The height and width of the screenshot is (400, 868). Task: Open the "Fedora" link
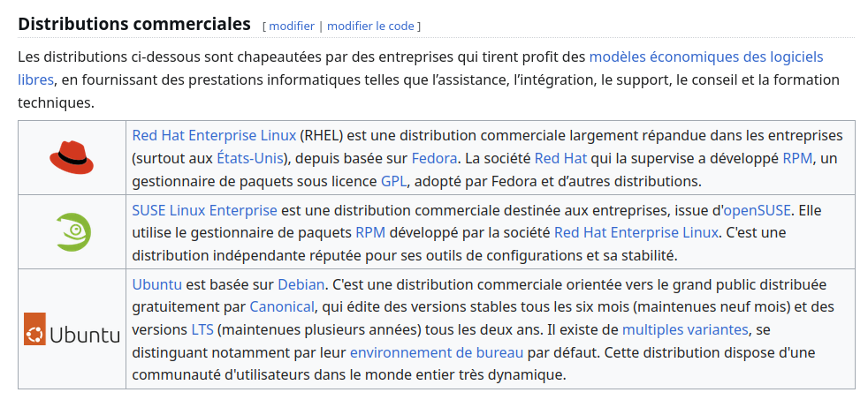434,158
